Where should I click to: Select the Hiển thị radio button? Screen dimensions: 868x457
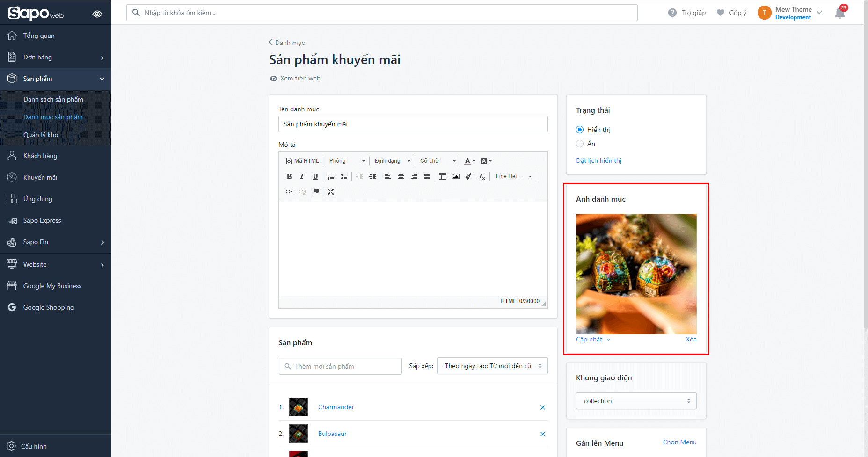[580, 130]
